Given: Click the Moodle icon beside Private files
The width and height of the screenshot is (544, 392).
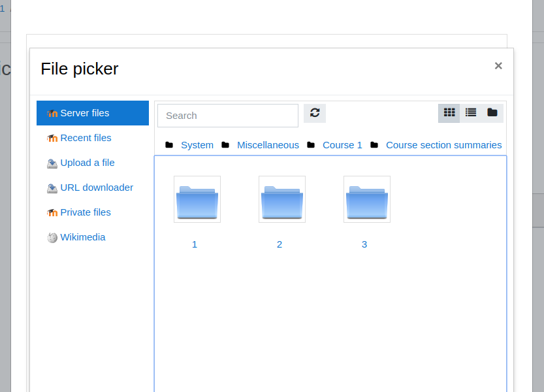Looking at the screenshot, I should pyautogui.click(x=52, y=212).
